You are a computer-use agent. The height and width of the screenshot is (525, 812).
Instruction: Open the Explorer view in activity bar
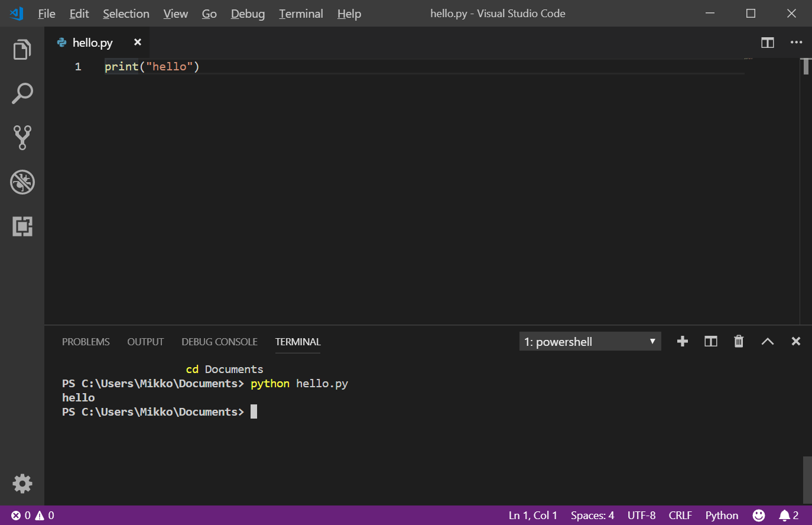coord(22,50)
